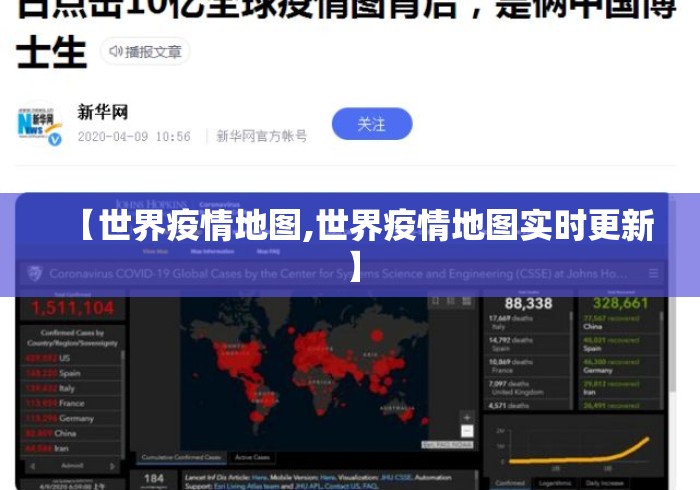Click the China recovered row

coord(621,322)
